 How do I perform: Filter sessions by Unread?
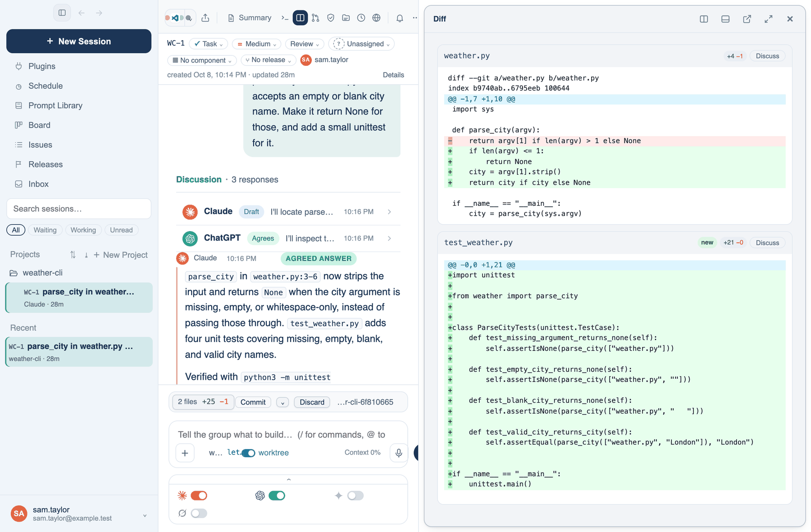(122, 230)
